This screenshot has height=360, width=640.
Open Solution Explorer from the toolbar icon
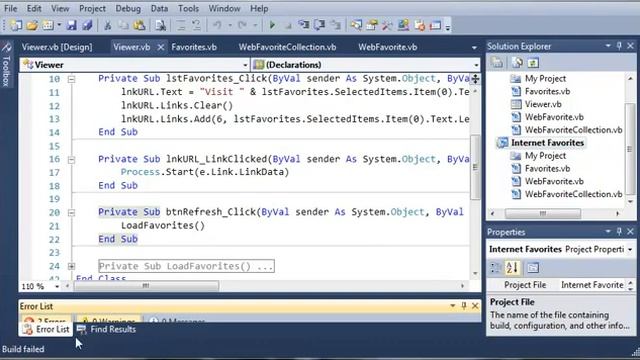point(356,25)
